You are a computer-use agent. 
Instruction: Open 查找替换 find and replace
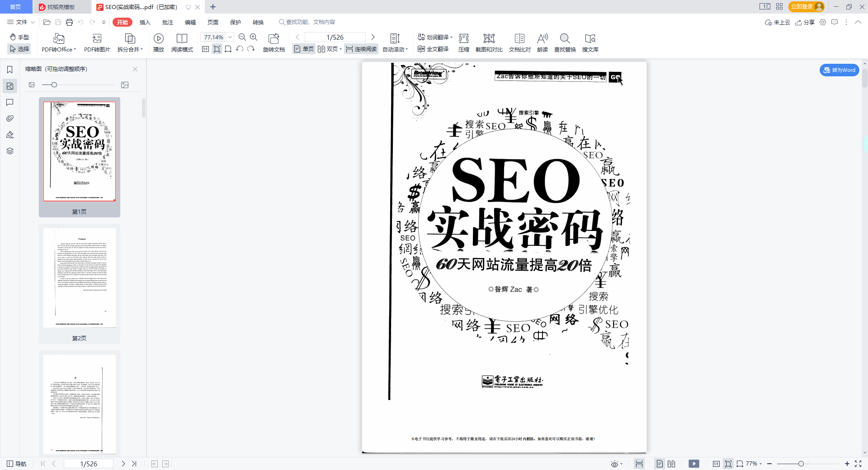pyautogui.click(x=565, y=39)
